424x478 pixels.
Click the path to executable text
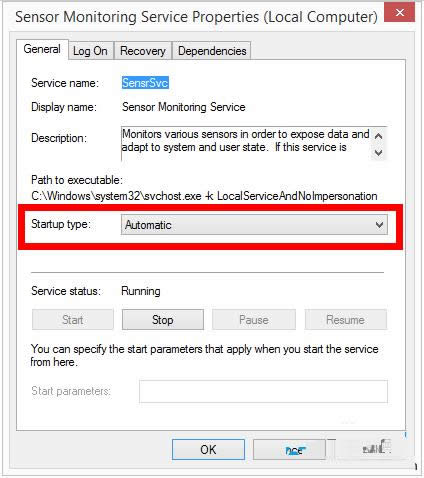pos(204,196)
